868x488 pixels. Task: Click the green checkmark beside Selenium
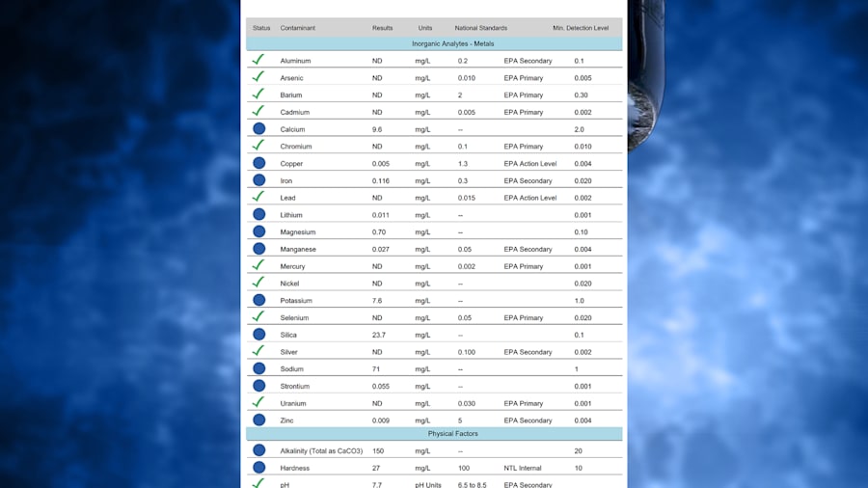tap(258, 316)
